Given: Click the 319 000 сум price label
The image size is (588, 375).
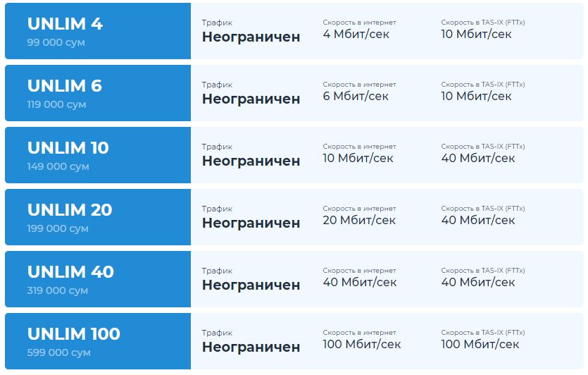Looking at the screenshot, I should point(58,290).
